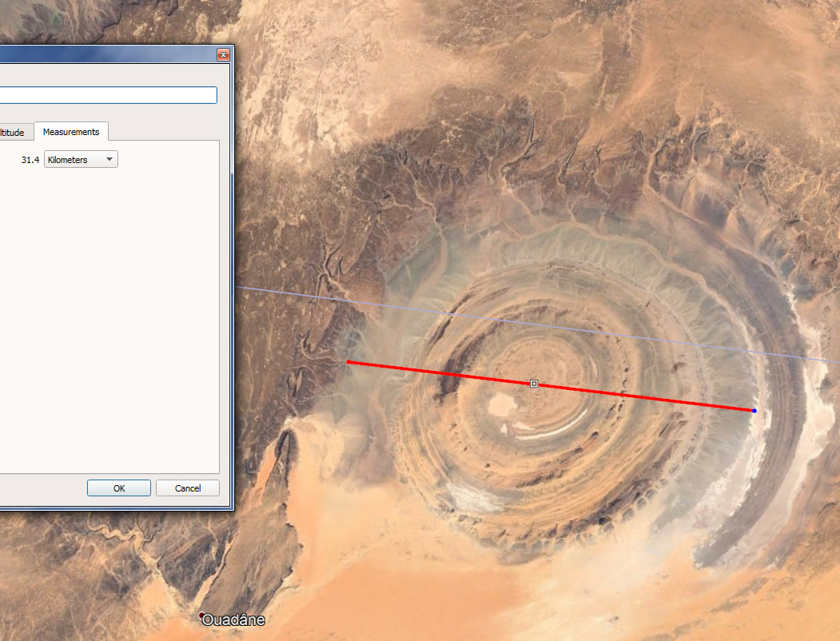Screen dimensions: 840x641
Task: Click the 31.4 length measurement value
Action: [x=30, y=160]
